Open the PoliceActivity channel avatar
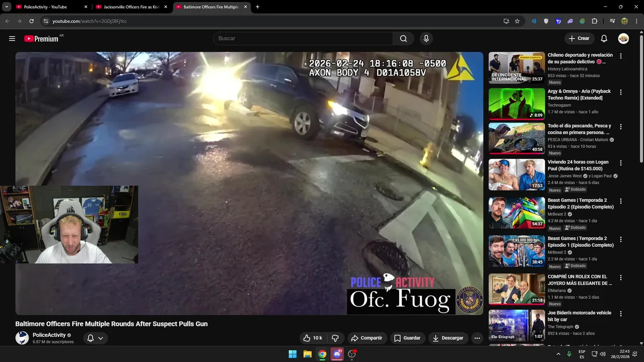 [x=22, y=338]
